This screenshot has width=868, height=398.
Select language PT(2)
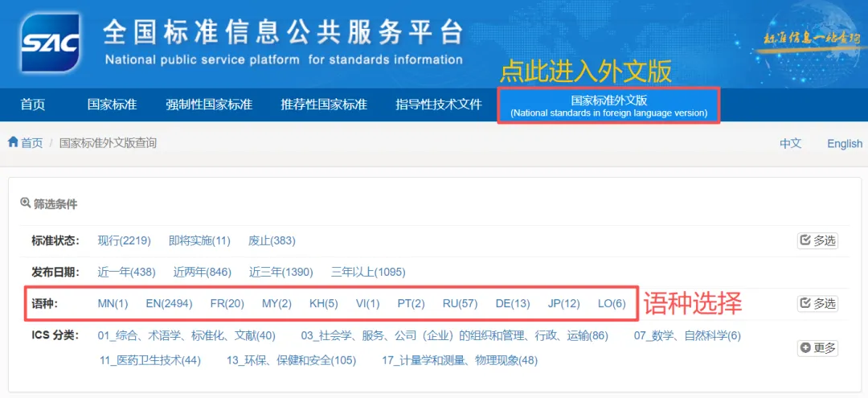(411, 303)
